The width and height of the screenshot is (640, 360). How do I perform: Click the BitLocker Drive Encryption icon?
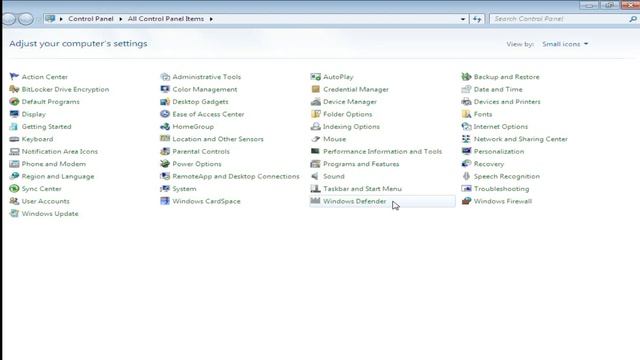pos(14,89)
